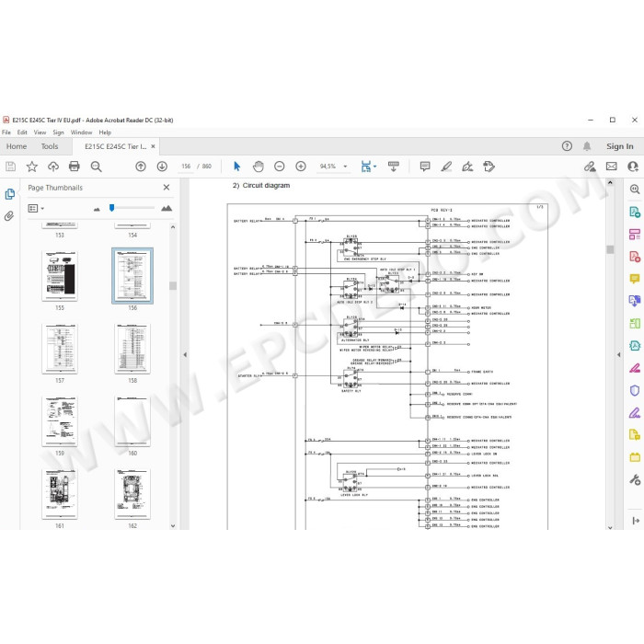644x644 pixels.
Task: Select the arrow Selection tool
Action: (x=237, y=167)
